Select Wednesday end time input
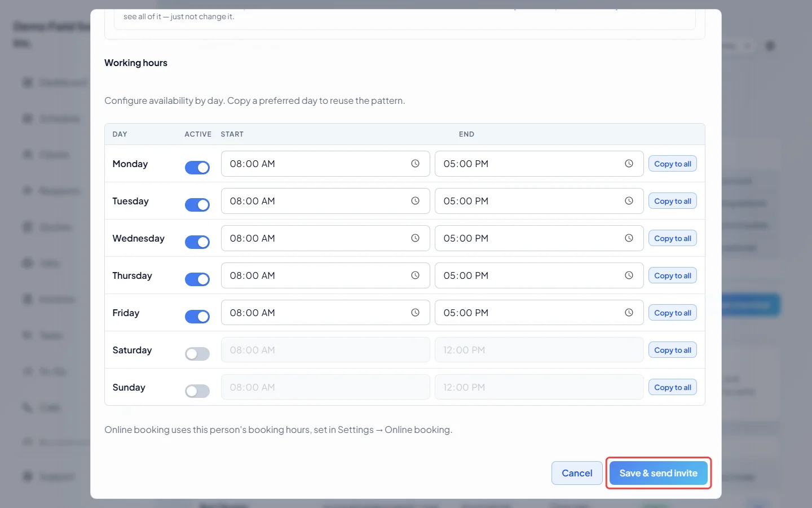The height and width of the screenshot is (508, 812). 539,238
